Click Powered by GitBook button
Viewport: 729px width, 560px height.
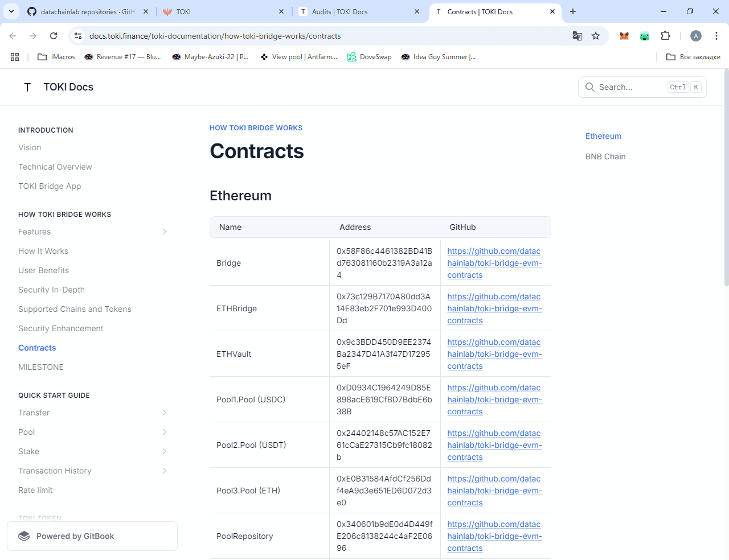tap(92, 536)
